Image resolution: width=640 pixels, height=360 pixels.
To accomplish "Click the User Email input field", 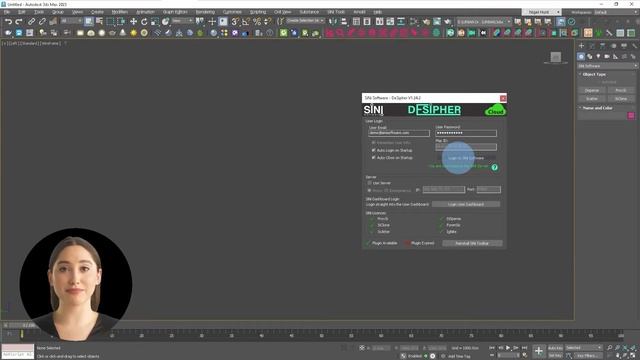I will point(399,133).
